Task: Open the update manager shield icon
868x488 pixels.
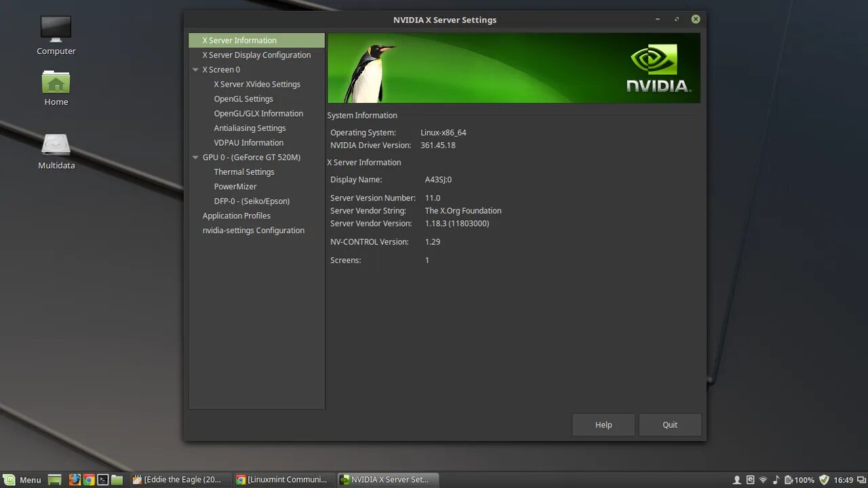Action: click(825, 480)
